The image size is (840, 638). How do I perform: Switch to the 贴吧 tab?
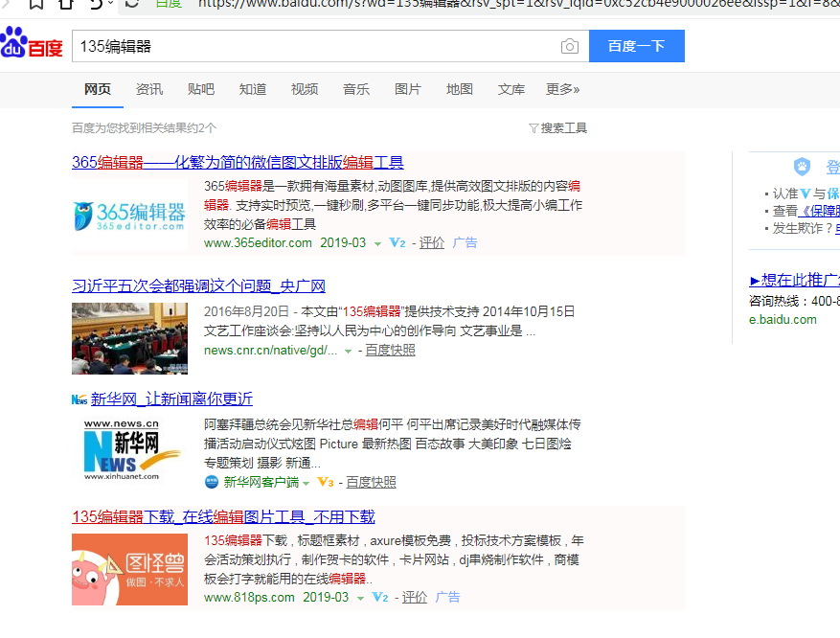pyautogui.click(x=201, y=89)
